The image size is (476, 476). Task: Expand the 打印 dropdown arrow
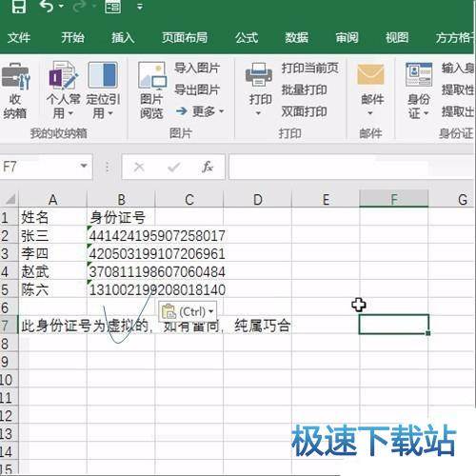tap(258, 113)
